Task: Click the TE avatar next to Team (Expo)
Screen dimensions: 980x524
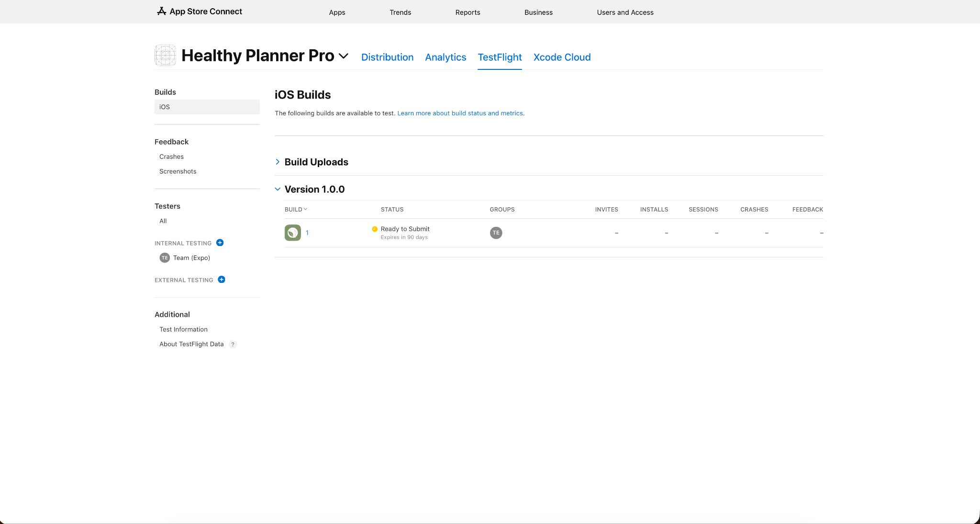Action: [x=165, y=257]
